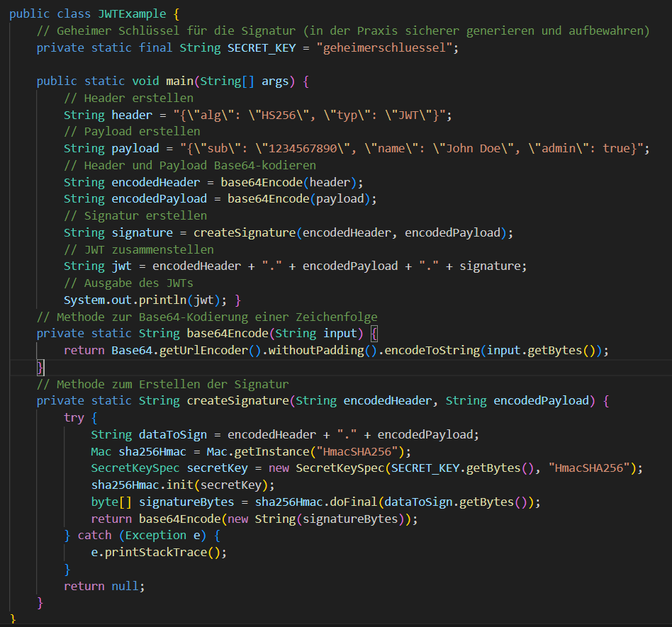This screenshot has width=672, height=627.
Task: Click the payload variable name in its declaration
Action: 135,148
